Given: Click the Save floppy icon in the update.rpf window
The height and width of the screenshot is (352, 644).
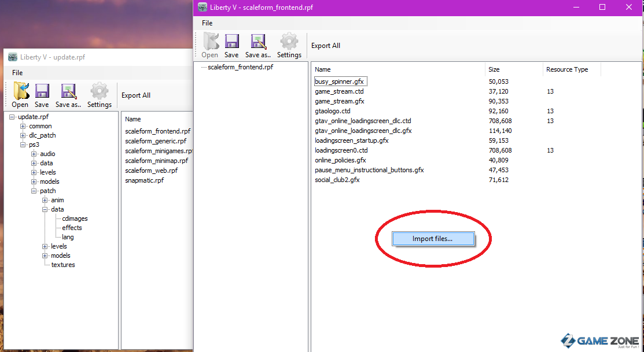Looking at the screenshot, I should [x=42, y=91].
